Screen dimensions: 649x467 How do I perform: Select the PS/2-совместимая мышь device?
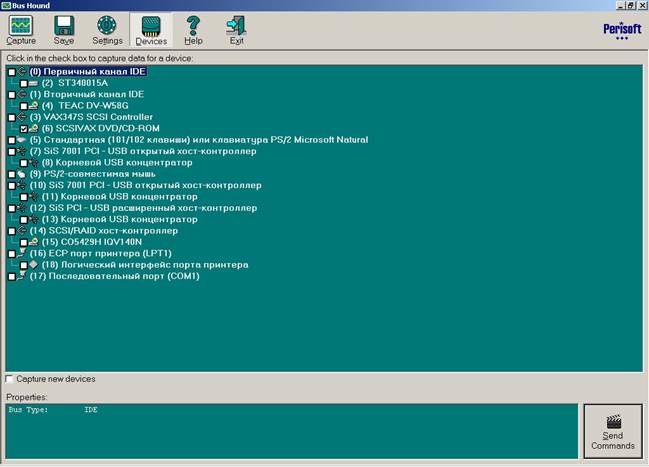(x=92, y=174)
